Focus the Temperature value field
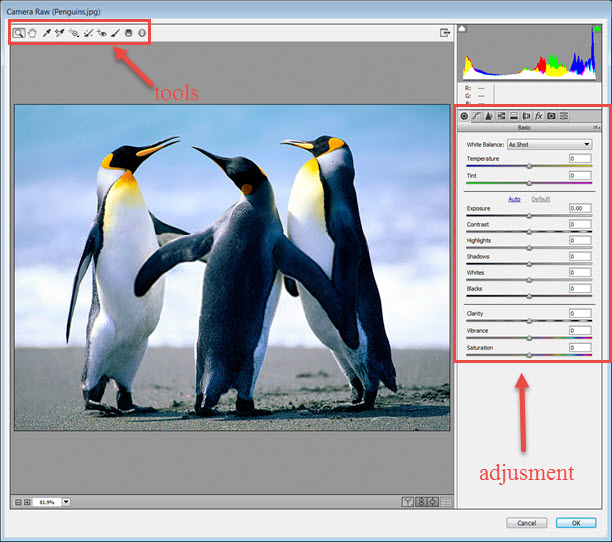This screenshot has width=612, height=542. [580, 158]
